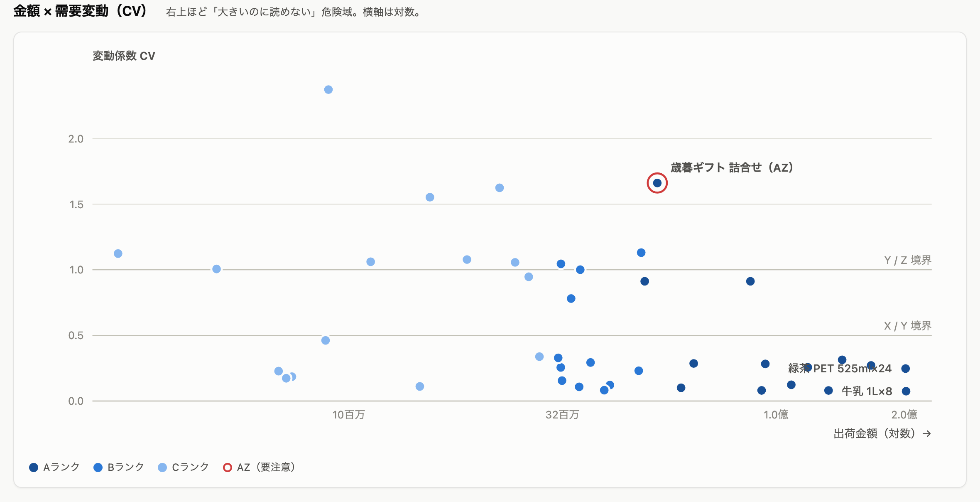
Task: Click the 金額 × 需要変動（CV） heading
Action: (80, 11)
